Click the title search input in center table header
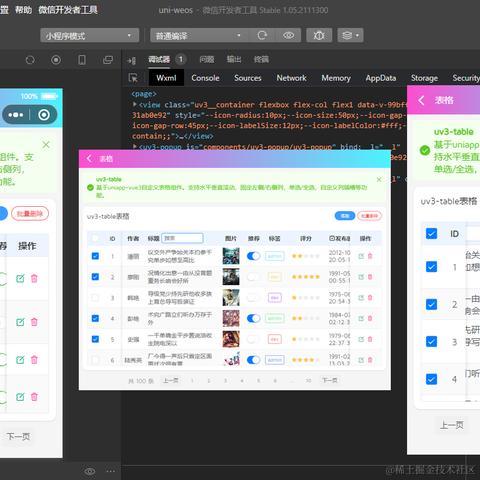Viewport: 480px width, 480px height. (182, 238)
